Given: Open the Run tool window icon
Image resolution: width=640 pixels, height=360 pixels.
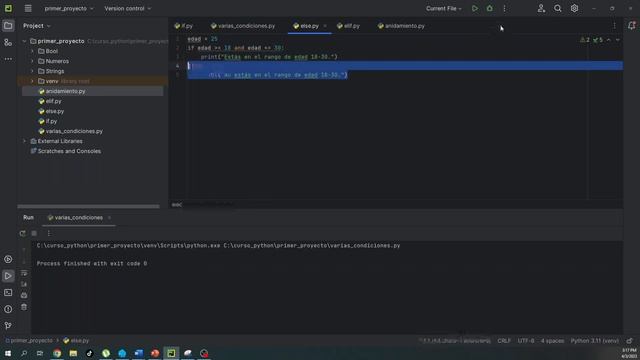Looking at the screenshot, I should (8, 276).
